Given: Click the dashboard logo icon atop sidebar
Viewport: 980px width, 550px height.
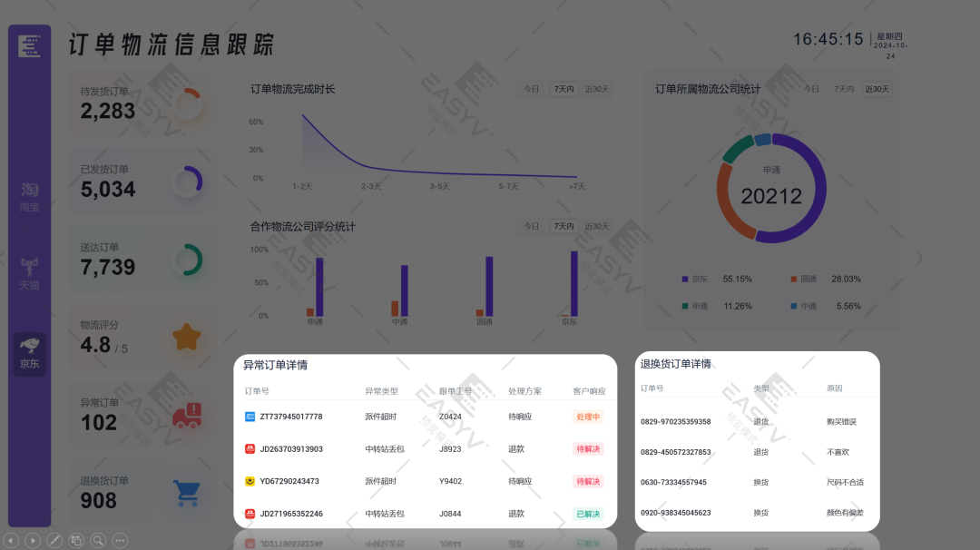Looking at the screenshot, I should click(29, 46).
